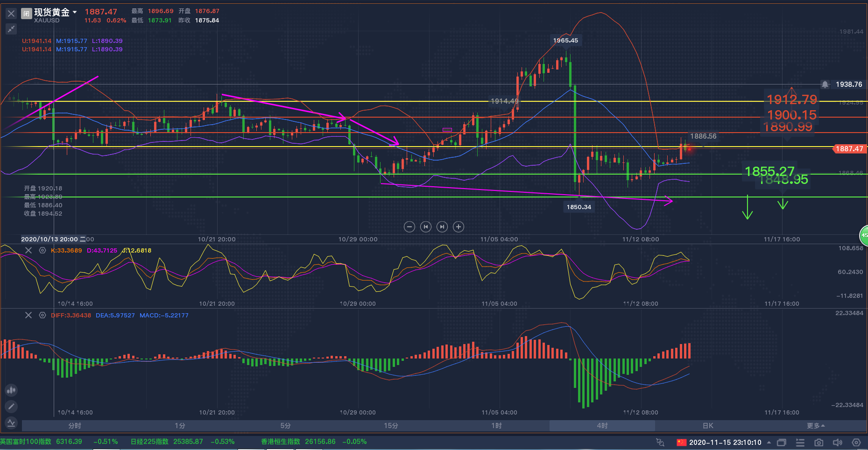This screenshot has height=450, width=868.
Task: Open the list view icon
Action: [800, 442]
